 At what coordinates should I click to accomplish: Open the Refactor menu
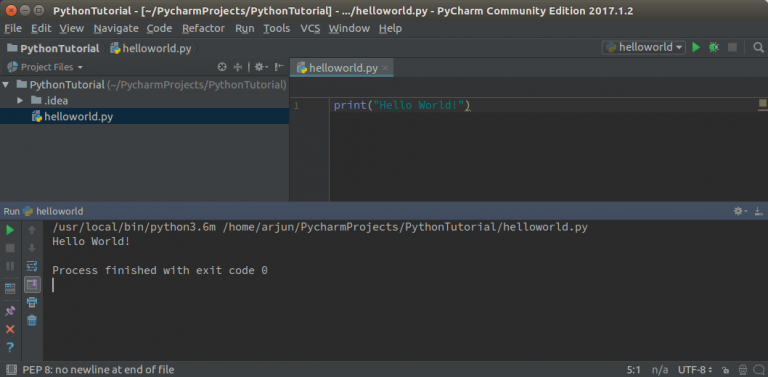(203, 28)
